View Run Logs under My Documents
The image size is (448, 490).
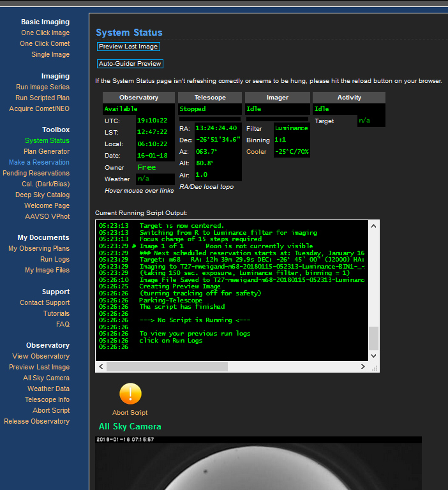point(55,259)
